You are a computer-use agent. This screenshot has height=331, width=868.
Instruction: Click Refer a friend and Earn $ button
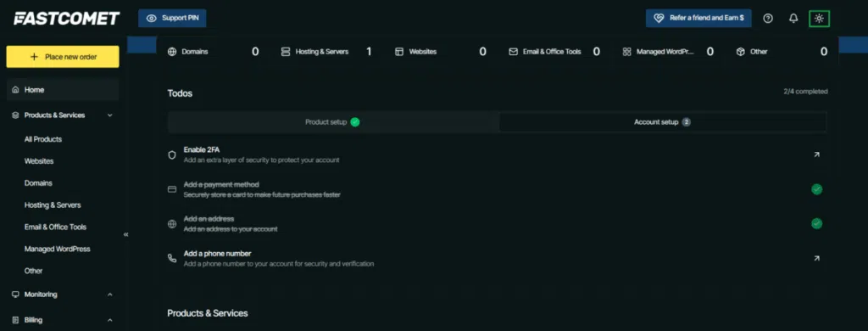point(698,19)
